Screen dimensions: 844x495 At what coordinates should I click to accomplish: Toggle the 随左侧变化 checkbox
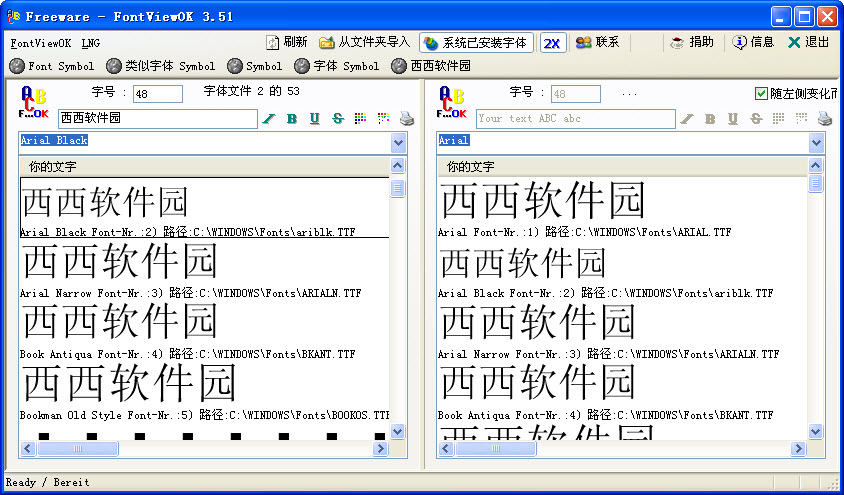[761, 93]
